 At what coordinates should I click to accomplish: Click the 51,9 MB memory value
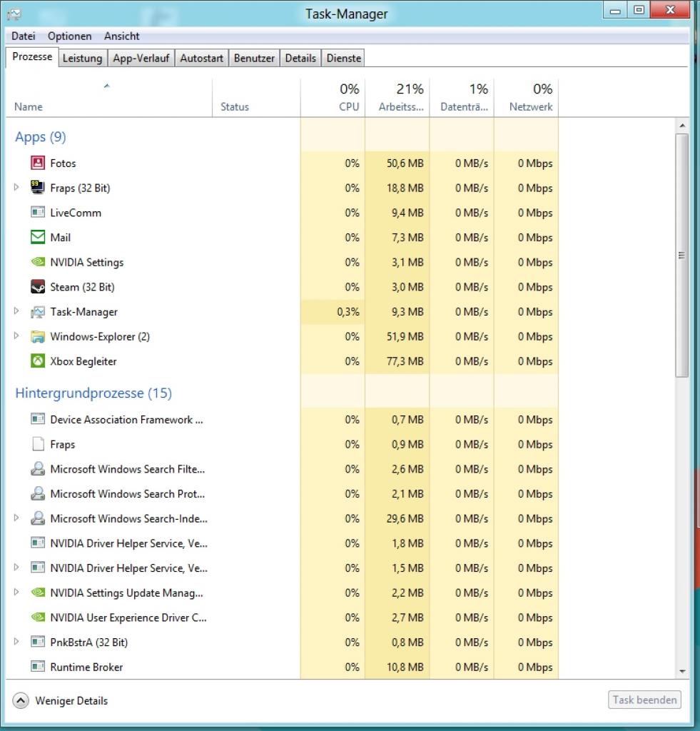405,337
